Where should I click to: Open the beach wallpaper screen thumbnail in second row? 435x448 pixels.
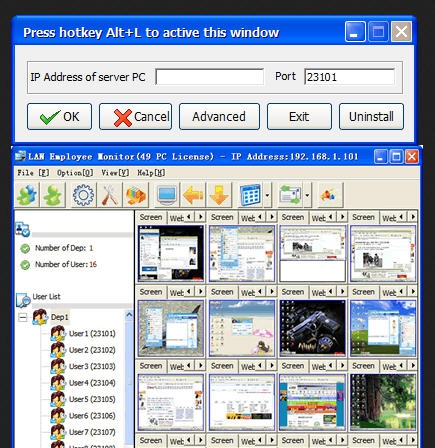[x=242, y=328]
